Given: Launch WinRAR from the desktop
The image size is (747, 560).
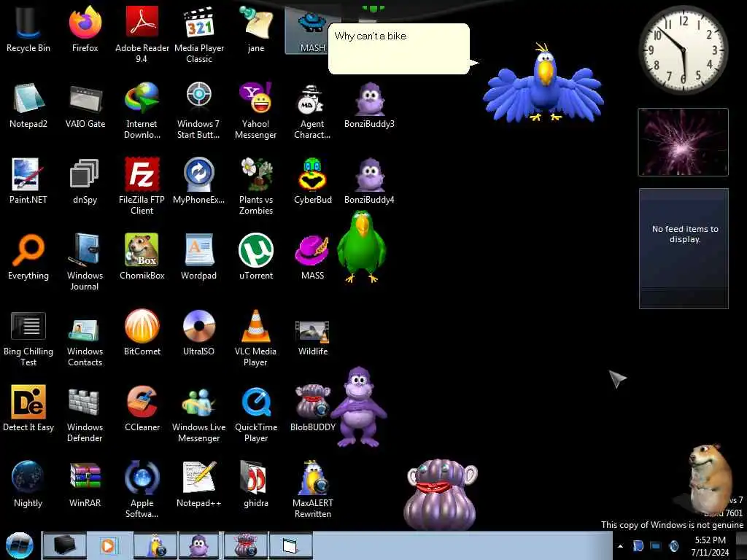Looking at the screenshot, I should [85, 484].
